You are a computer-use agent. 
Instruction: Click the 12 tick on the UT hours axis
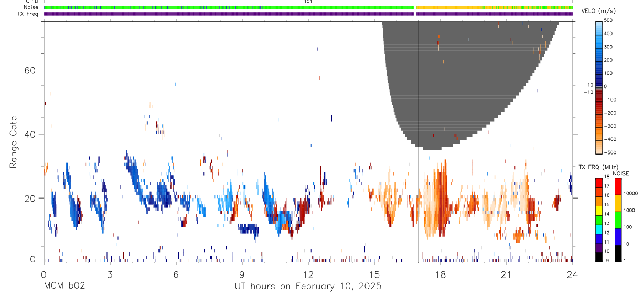[x=308, y=274]
